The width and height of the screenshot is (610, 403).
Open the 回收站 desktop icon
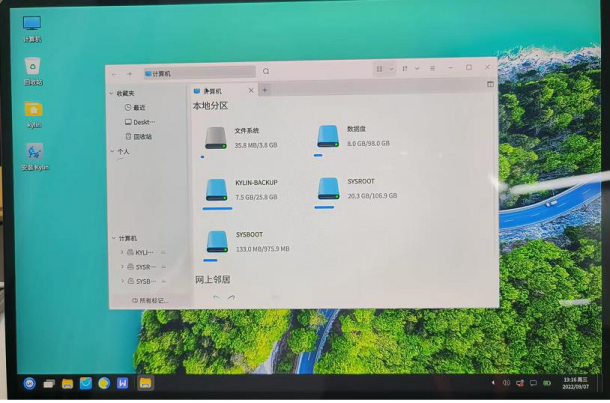tap(33, 68)
